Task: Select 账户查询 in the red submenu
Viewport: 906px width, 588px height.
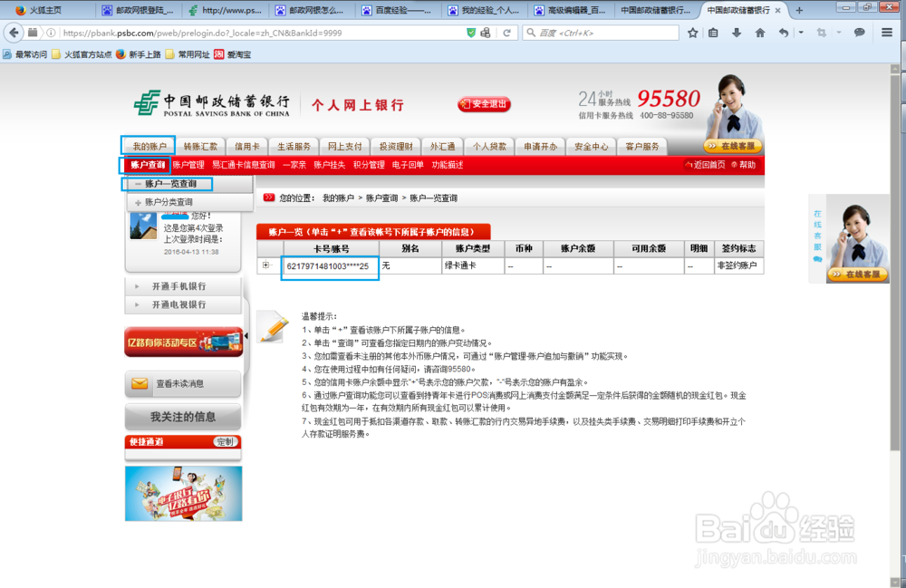Action: 148,165
